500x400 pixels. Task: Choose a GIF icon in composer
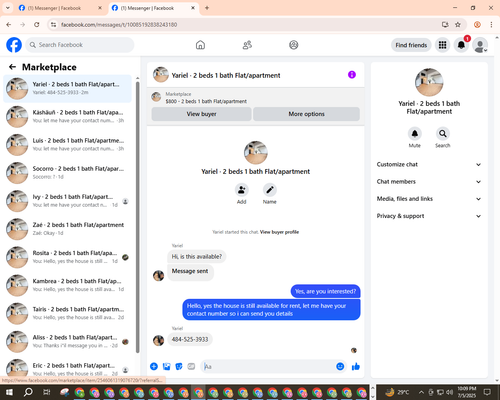pyautogui.click(x=191, y=367)
